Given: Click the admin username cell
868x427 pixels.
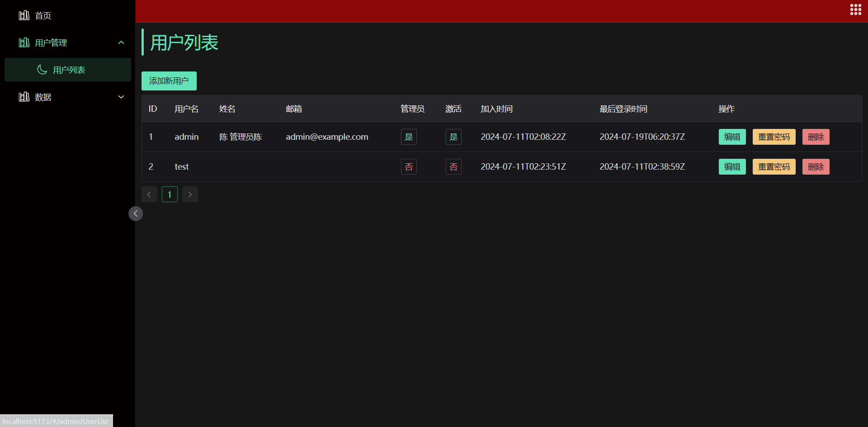Looking at the screenshot, I should tap(187, 137).
